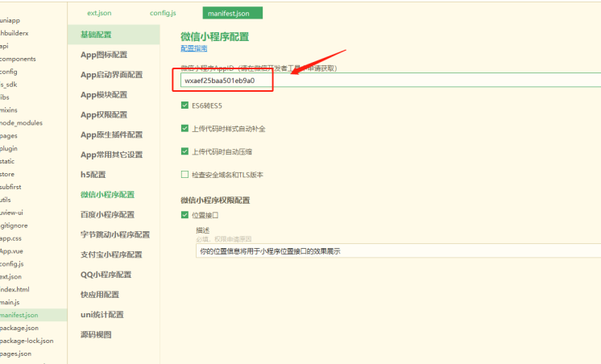Select node_modules folder in file tree
Screen dimensions: 601x364
tap(21, 123)
